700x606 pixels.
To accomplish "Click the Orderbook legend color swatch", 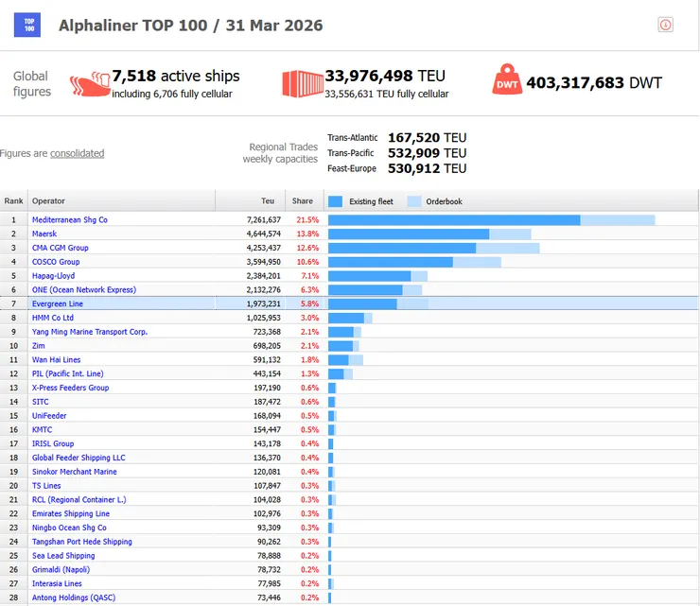I will click(413, 201).
